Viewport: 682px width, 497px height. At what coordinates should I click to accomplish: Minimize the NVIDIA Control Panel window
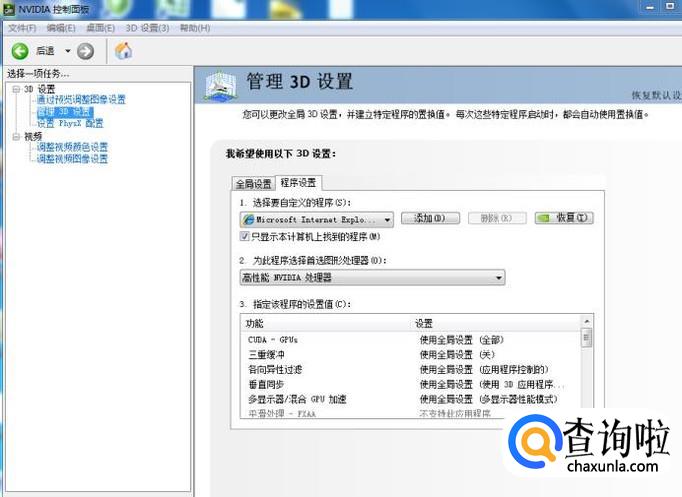[x=650, y=7]
